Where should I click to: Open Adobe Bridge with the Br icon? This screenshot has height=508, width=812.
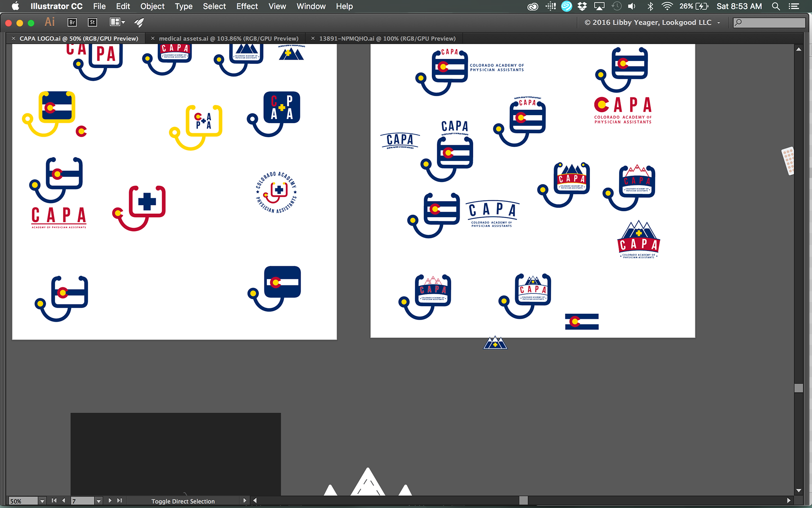tap(72, 22)
